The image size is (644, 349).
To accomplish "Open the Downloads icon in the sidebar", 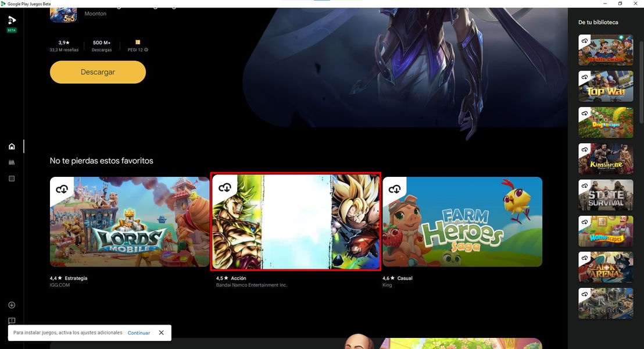I will click(x=12, y=305).
